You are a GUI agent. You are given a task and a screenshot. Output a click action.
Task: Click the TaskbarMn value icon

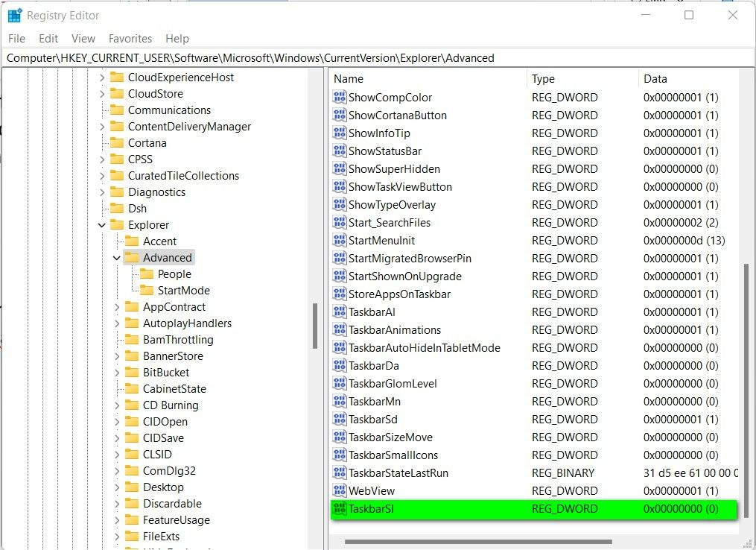(x=340, y=401)
